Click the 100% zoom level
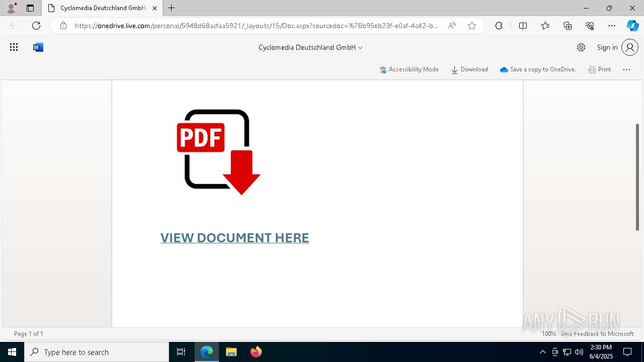This screenshot has height=362, width=644. (x=549, y=334)
